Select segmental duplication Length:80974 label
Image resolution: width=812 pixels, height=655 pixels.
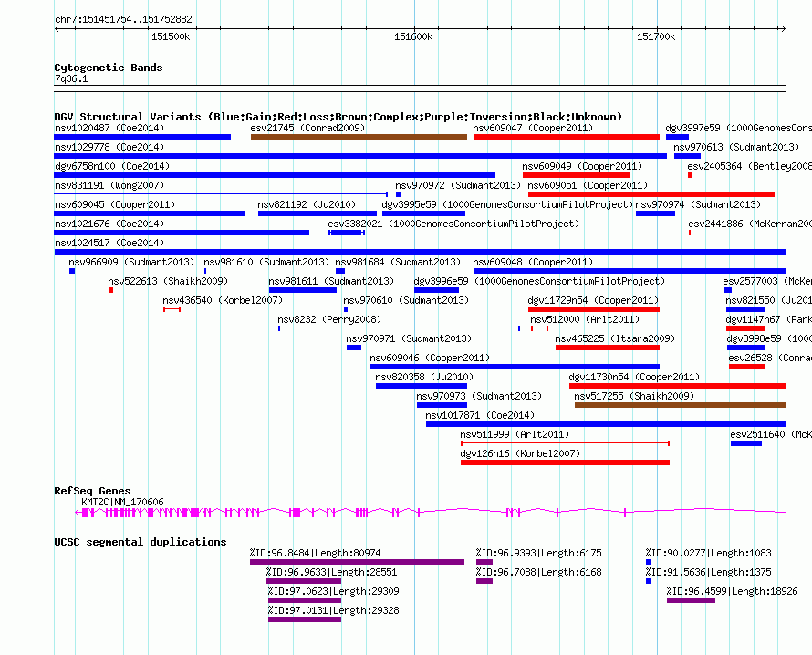[x=316, y=553]
